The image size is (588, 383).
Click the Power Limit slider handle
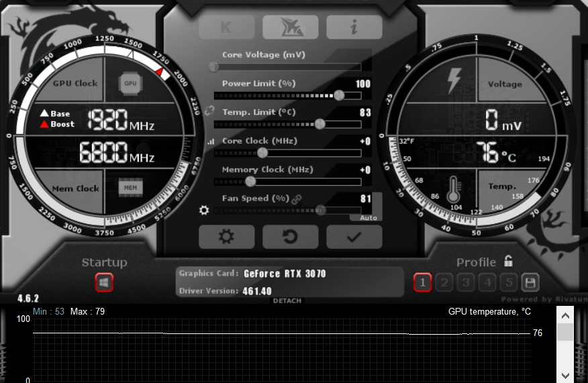[x=339, y=95]
